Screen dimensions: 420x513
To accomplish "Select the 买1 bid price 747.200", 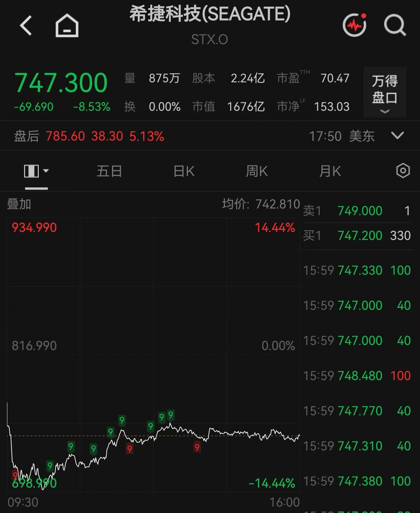I will pyautogui.click(x=360, y=236).
